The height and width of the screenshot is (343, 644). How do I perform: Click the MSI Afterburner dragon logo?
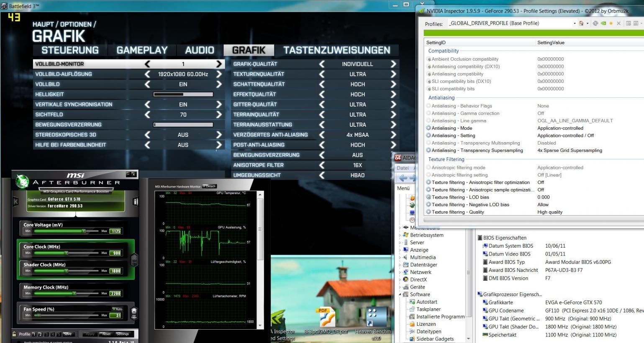[22, 181]
